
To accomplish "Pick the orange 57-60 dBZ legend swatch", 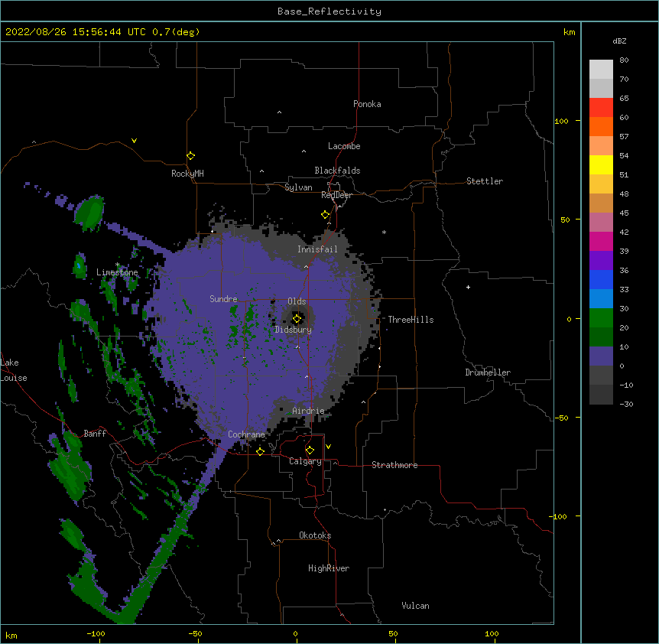I will (601, 126).
